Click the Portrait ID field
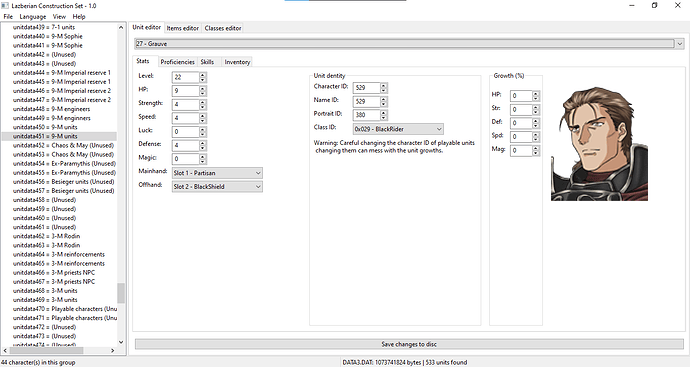690x367 pixels. 367,115
